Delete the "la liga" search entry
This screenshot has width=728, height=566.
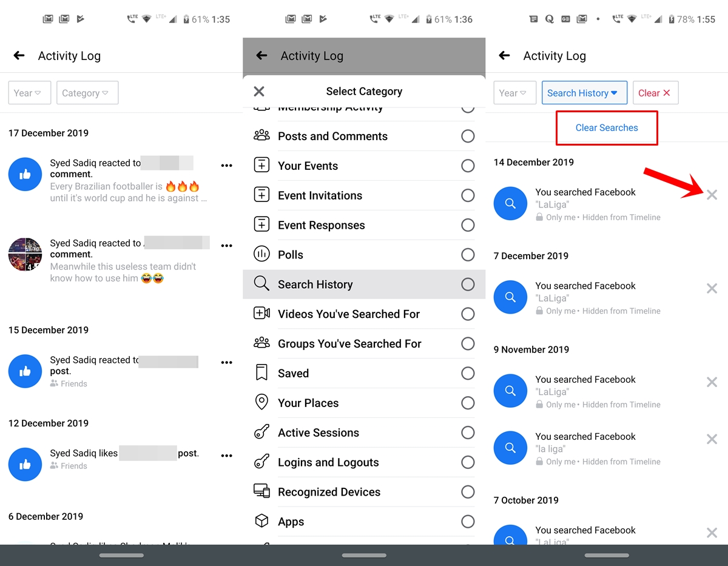coord(712,439)
